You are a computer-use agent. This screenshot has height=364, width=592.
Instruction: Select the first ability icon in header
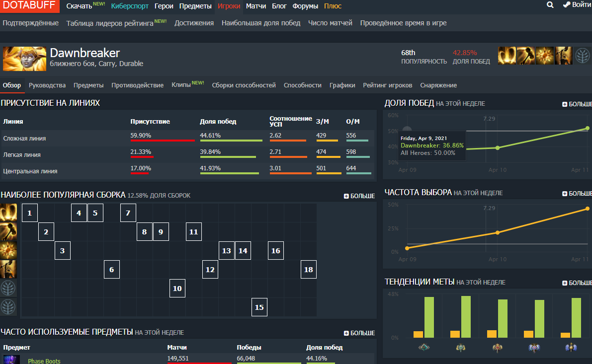coord(507,56)
